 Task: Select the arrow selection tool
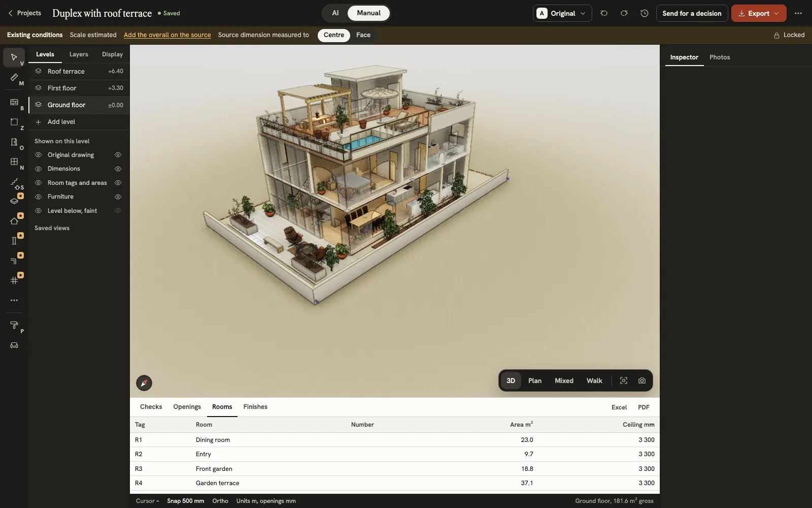pos(14,57)
